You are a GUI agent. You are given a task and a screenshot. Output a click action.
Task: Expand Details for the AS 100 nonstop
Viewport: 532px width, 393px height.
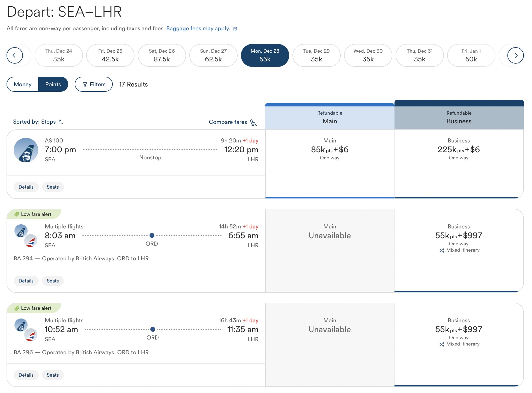(26, 187)
